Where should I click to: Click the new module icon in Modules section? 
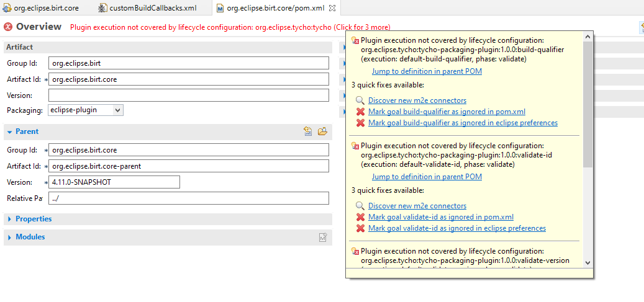pyautogui.click(x=322, y=237)
